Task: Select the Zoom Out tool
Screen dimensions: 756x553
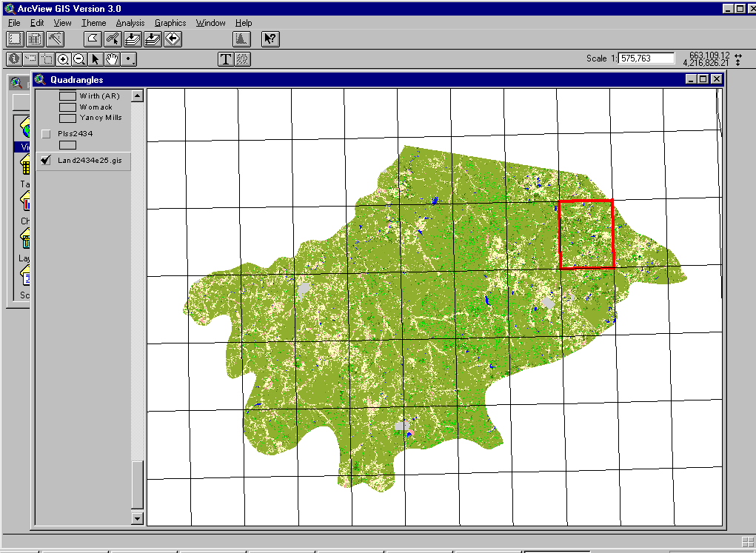Action: coord(79,59)
